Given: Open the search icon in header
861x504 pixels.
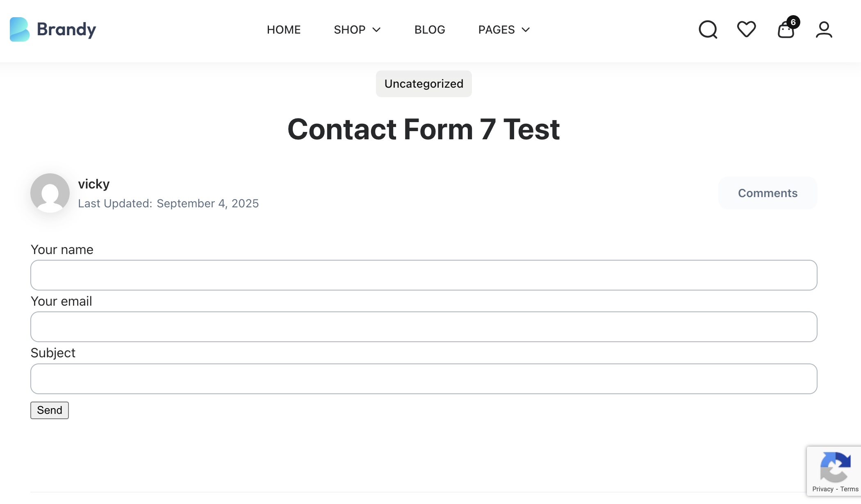Looking at the screenshot, I should pos(708,30).
